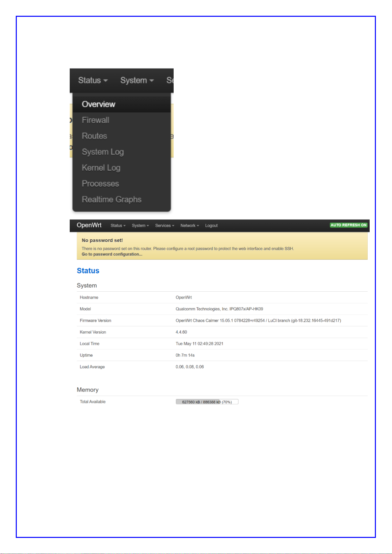Screen dimensions: 392x554
Task: Click the Memory section title
Action: (87, 390)
